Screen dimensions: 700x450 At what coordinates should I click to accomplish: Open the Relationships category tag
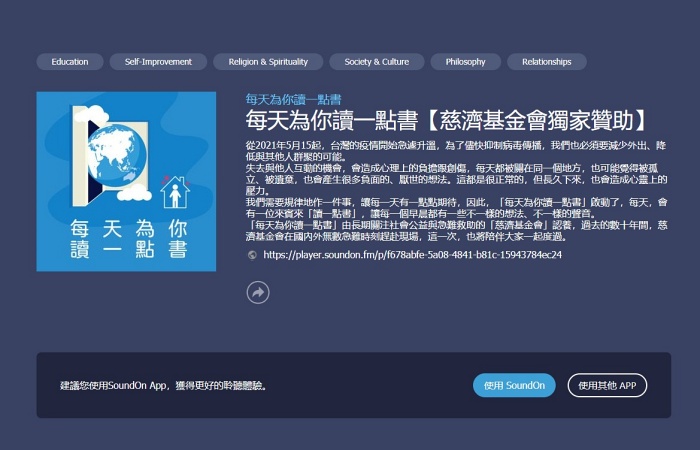pos(546,62)
